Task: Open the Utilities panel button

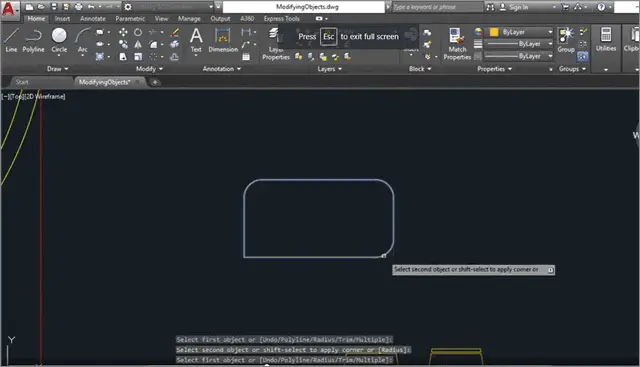Action: (606, 40)
